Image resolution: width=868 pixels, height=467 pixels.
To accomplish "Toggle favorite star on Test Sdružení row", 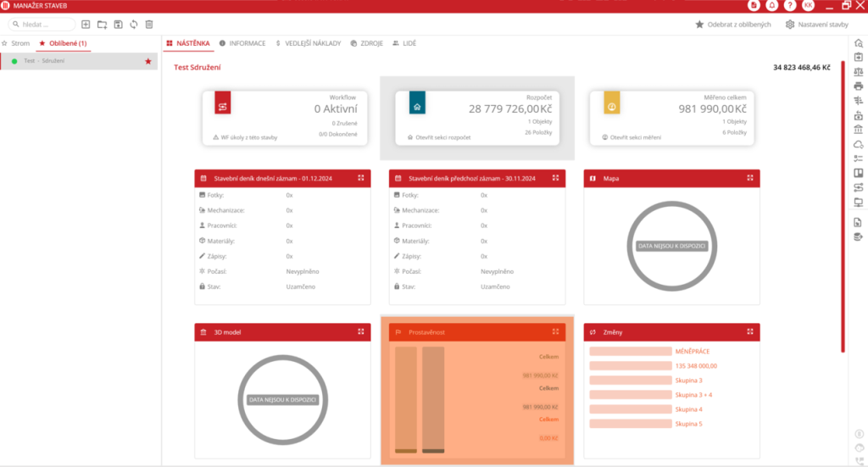I will pos(148,61).
